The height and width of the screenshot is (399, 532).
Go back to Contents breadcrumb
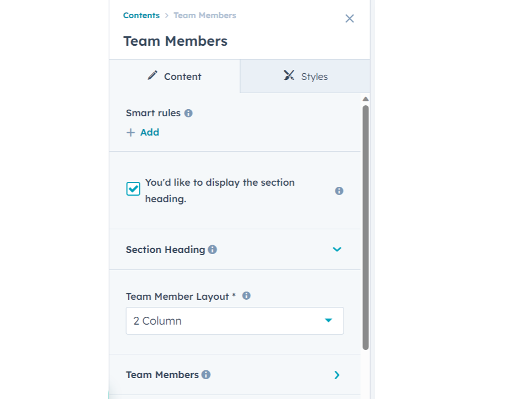click(142, 15)
